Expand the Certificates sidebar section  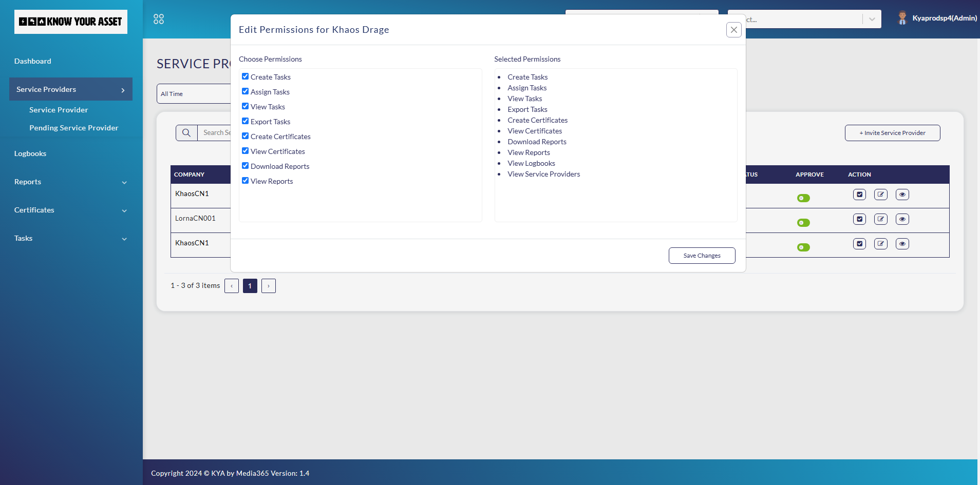70,210
